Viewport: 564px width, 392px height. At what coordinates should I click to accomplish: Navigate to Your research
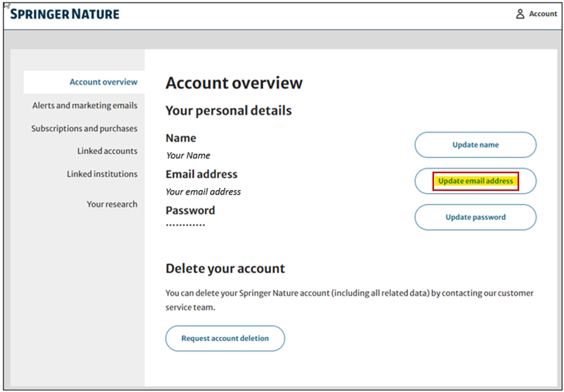click(x=112, y=204)
